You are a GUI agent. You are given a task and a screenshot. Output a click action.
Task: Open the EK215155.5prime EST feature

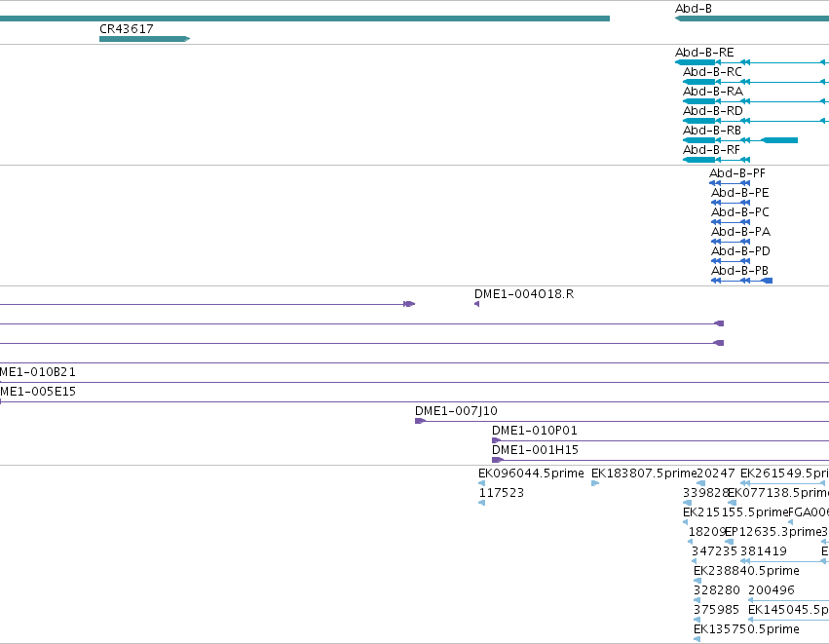point(686,522)
